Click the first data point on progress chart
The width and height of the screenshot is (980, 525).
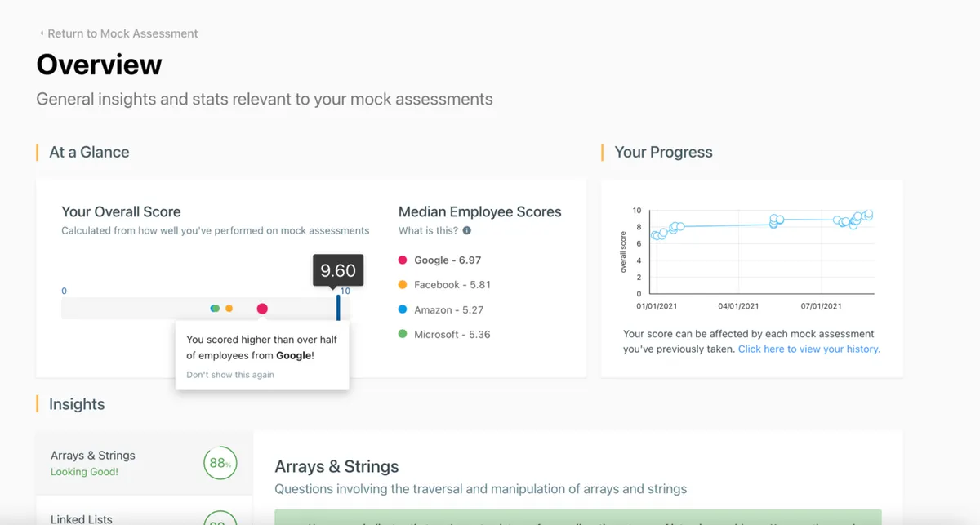654,235
